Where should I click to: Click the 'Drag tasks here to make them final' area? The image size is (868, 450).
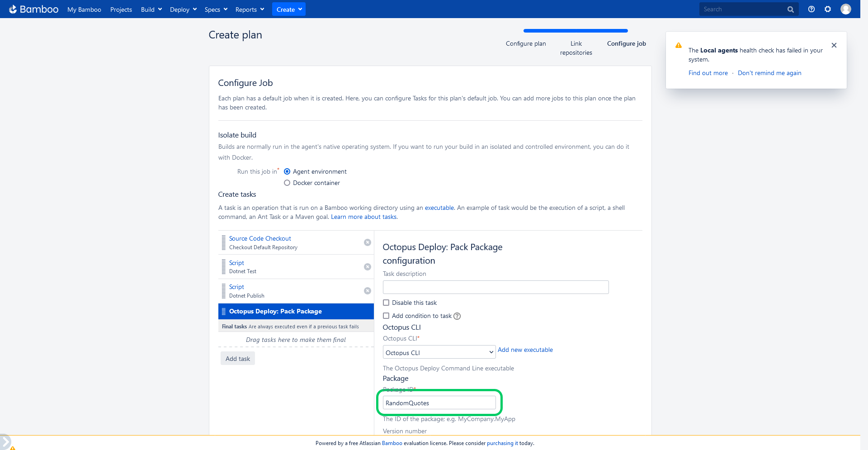coord(296,340)
